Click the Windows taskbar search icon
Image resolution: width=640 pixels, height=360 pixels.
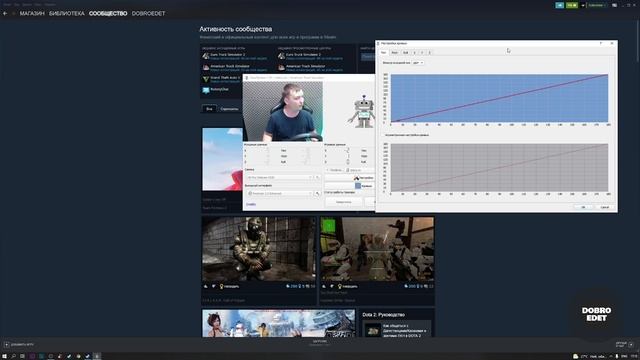[x=13, y=356]
